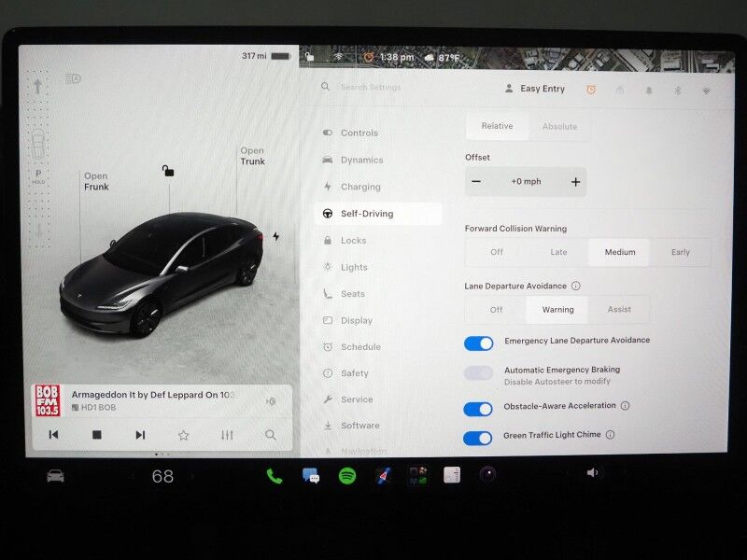The width and height of the screenshot is (747, 560).
Task: Increase offset with the plus button
Action: click(575, 182)
